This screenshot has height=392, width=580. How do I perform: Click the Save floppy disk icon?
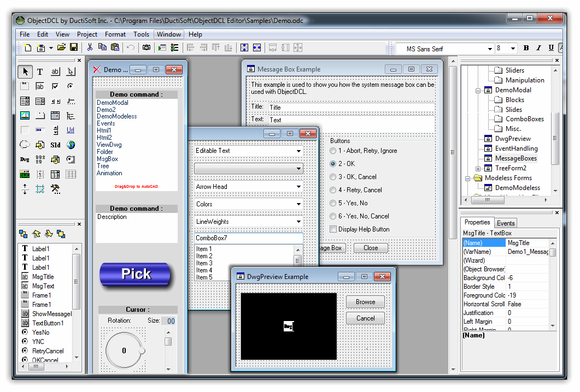click(73, 48)
